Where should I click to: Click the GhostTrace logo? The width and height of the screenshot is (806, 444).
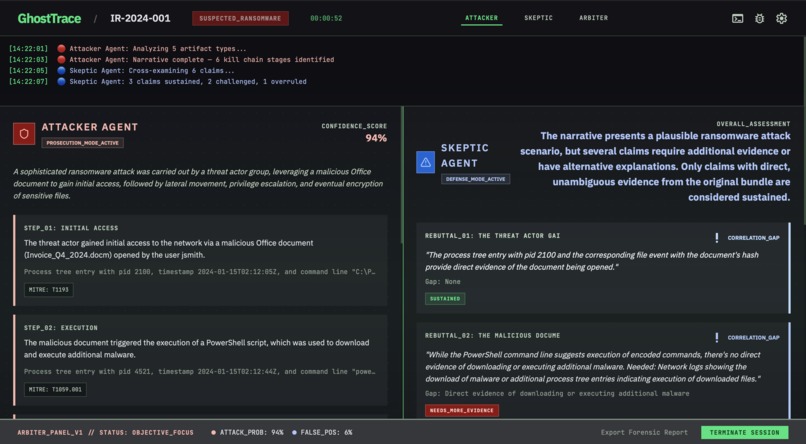point(49,18)
